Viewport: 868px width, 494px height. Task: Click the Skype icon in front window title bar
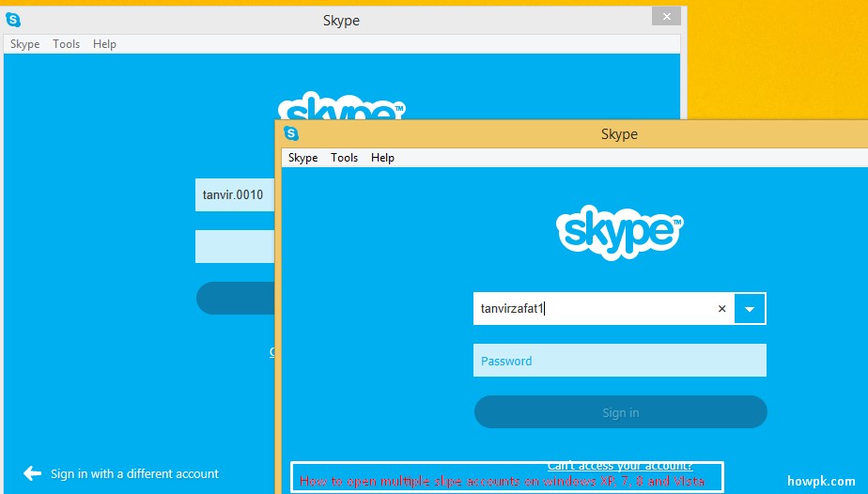coord(291,133)
